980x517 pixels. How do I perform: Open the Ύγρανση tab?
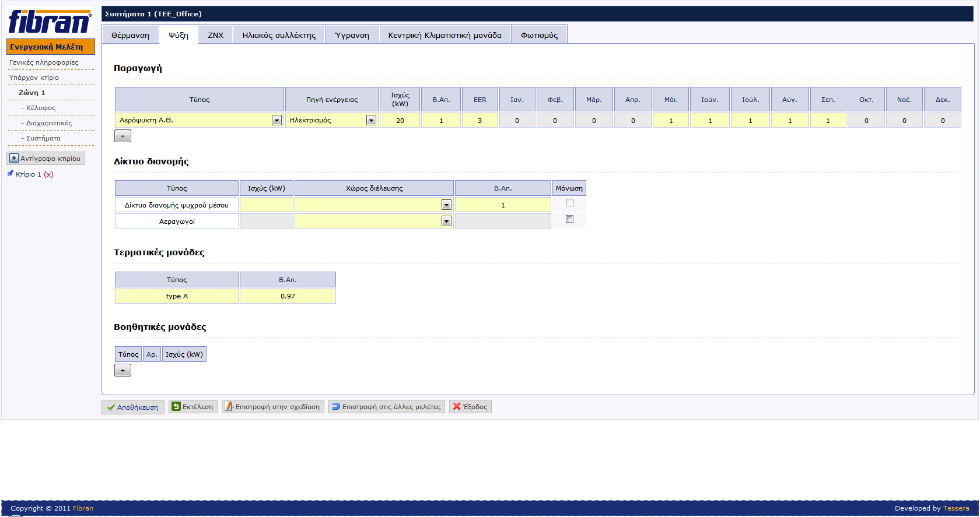point(352,35)
